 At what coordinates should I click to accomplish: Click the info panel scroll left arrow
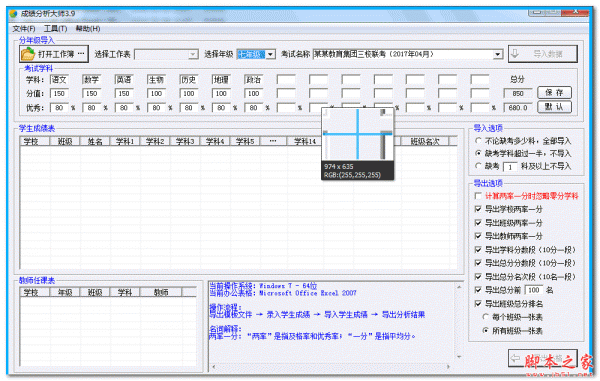click(x=214, y=366)
